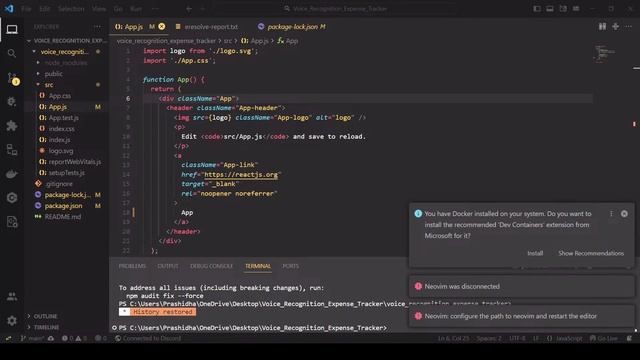Image resolution: width=640 pixels, height=360 pixels.
Task: Click the remote window icon in status bar
Action: (x=8, y=338)
